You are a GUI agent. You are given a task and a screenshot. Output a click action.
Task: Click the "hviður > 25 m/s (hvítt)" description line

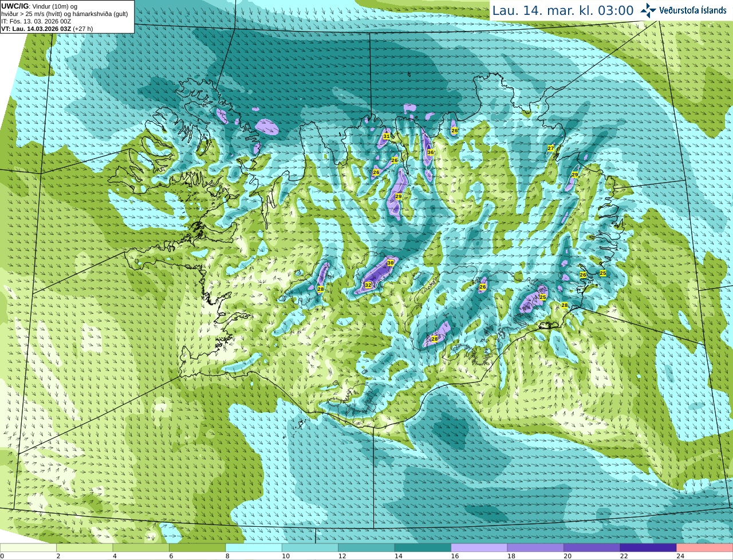point(64,14)
